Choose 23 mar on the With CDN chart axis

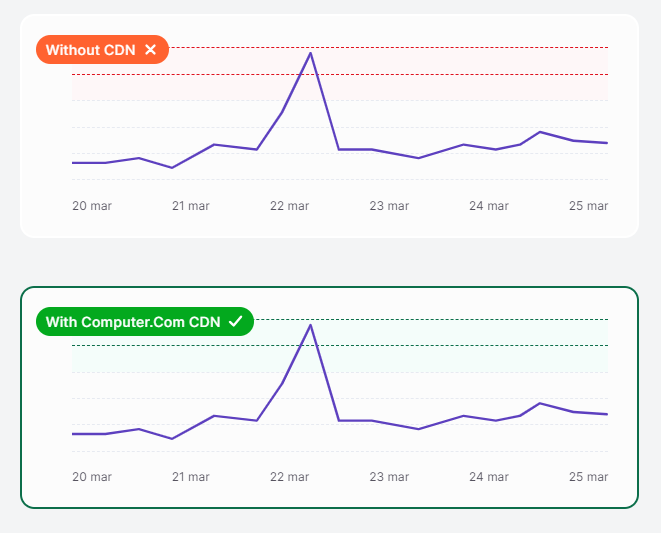[x=389, y=477]
